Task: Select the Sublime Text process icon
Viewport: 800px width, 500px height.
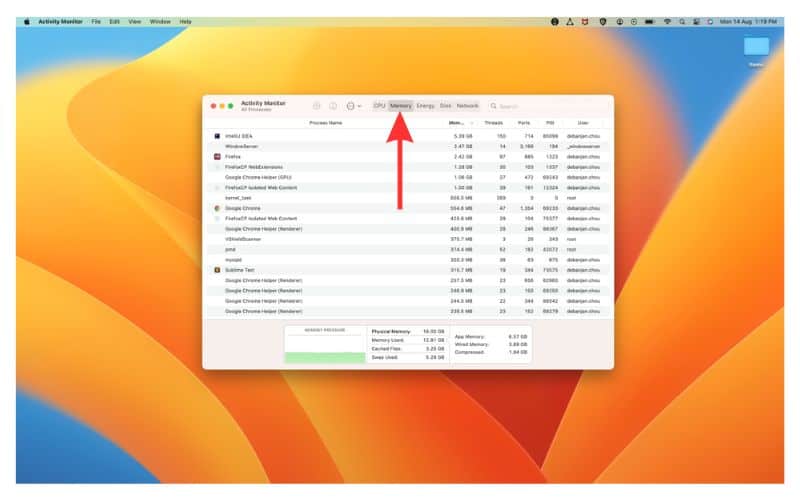Action: coord(217,270)
